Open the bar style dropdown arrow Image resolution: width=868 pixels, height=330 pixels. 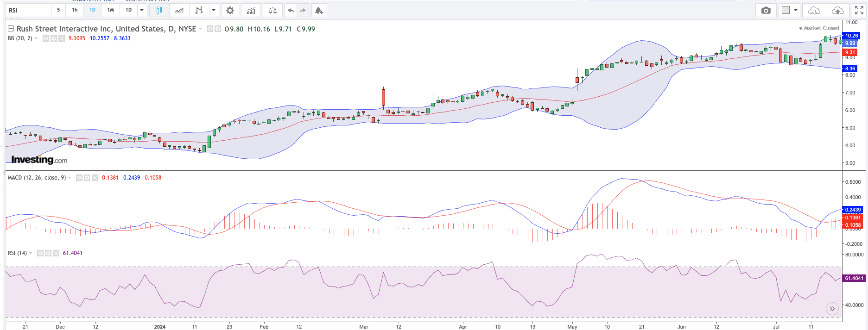tap(214, 10)
